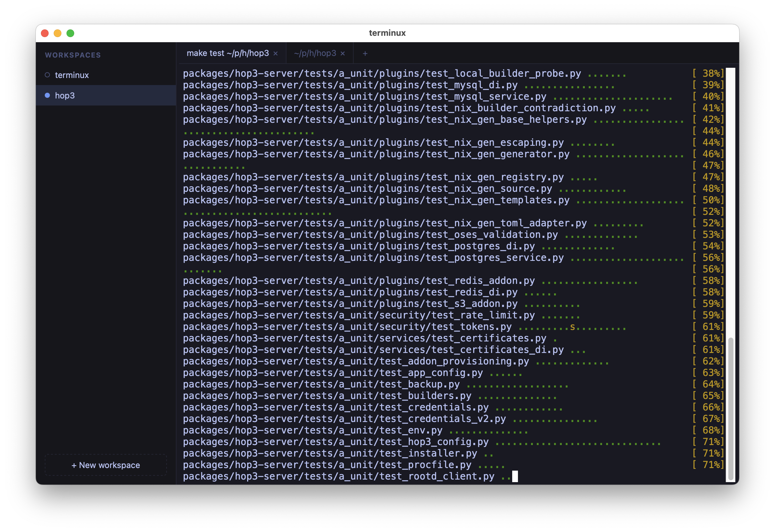The image size is (775, 532).
Task: Click the test_nix_gen_generator.py line
Action: click(x=454, y=154)
